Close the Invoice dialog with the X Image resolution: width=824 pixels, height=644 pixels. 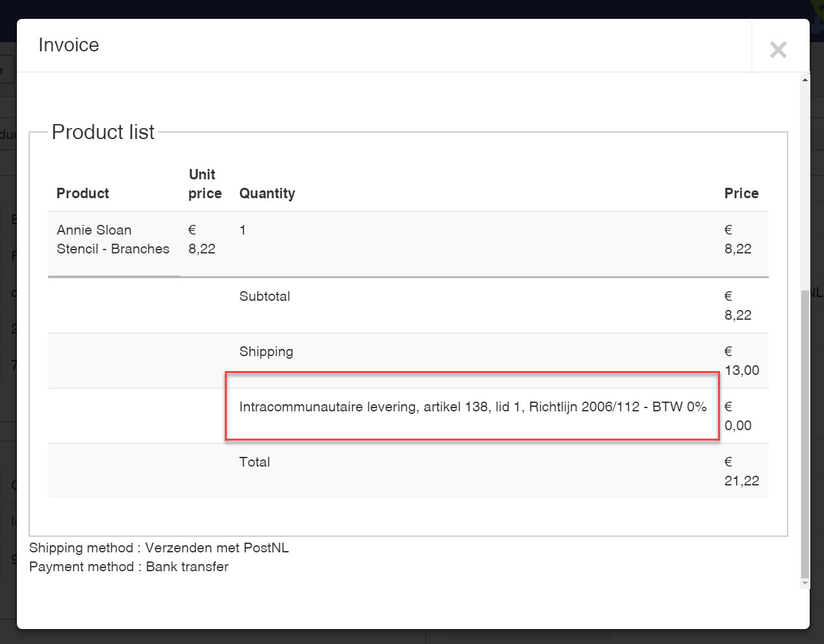pos(778,49)
